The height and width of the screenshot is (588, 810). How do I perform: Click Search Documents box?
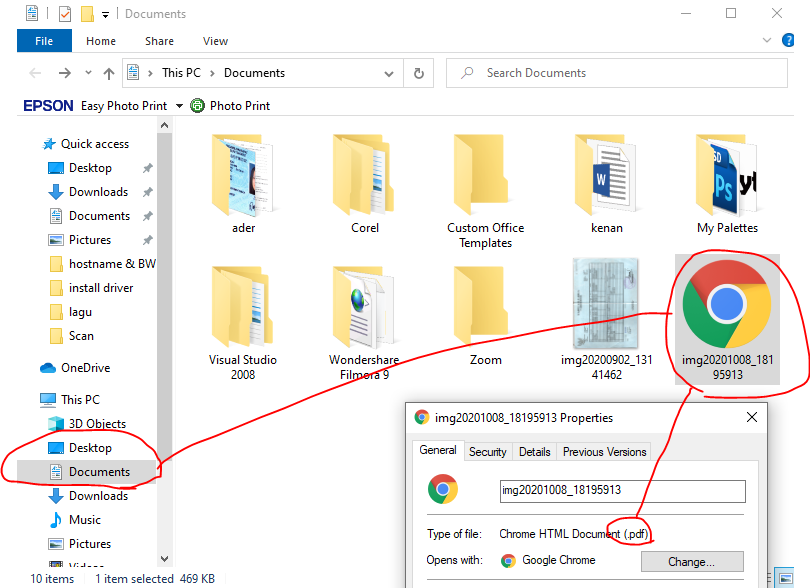point(617,73)
